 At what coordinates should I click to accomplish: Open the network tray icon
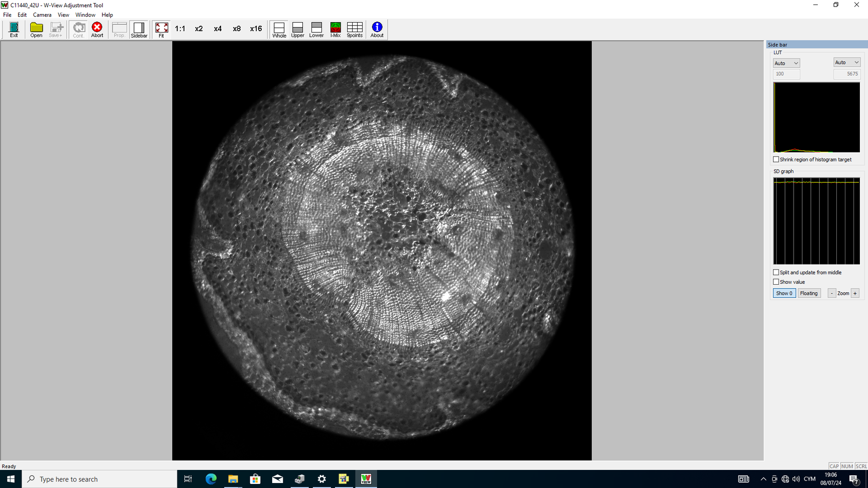pyautogui.click(x=785, y=479)
